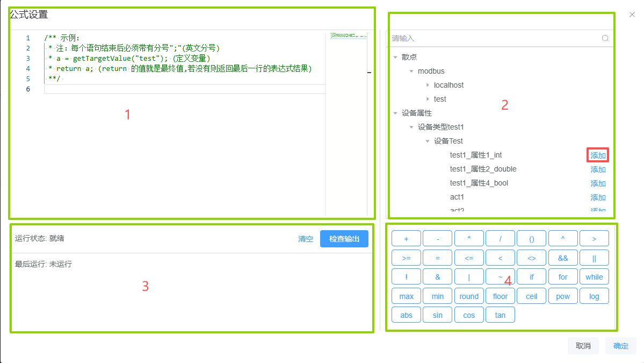Viewport: 644px width, 363px height.
Task: Insert the log function
Action: click(x=594, y=296)
